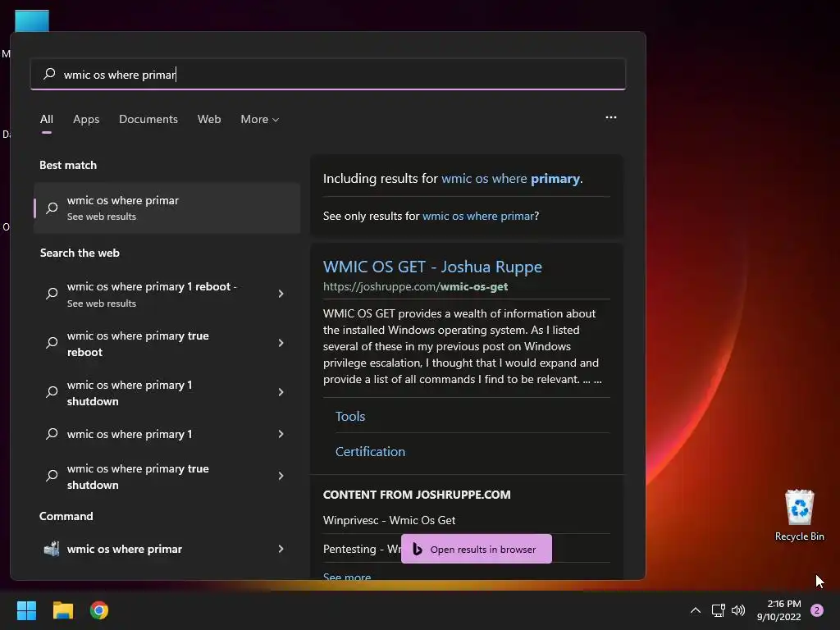The image size is (840, 630).
Task: Select the blue desktop icon at top left
Action: pyautogui.click(x=32, y=21)
